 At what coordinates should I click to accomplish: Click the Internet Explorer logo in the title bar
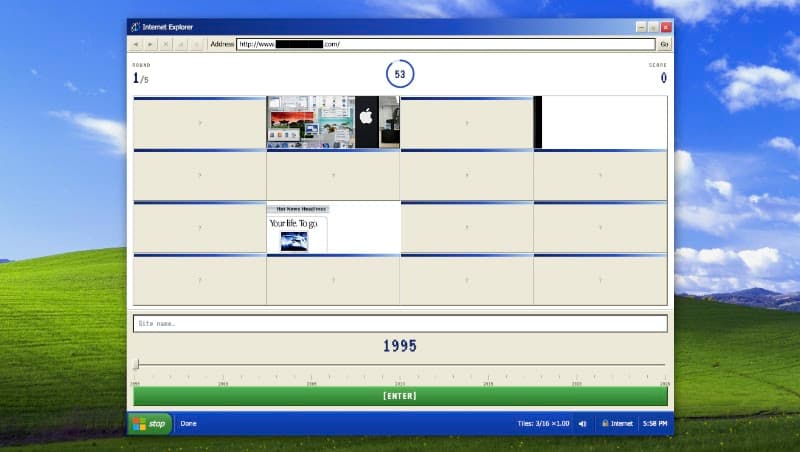(x=135, y=27)
